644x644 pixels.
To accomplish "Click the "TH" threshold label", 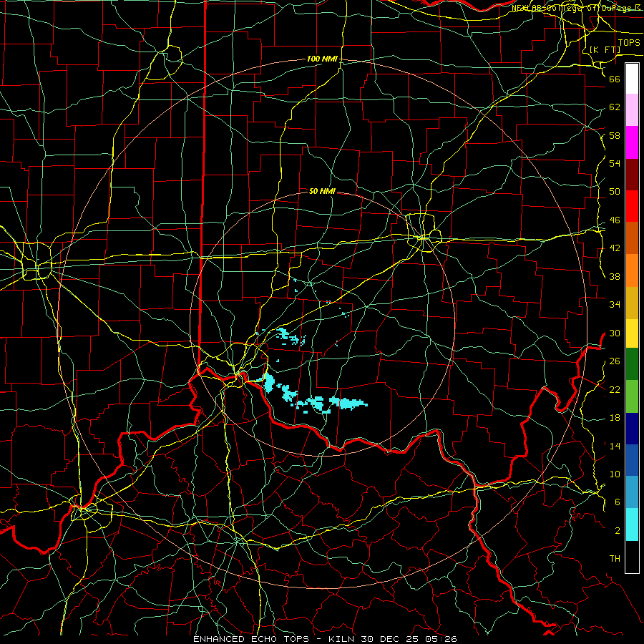I will tap(615, 559).
